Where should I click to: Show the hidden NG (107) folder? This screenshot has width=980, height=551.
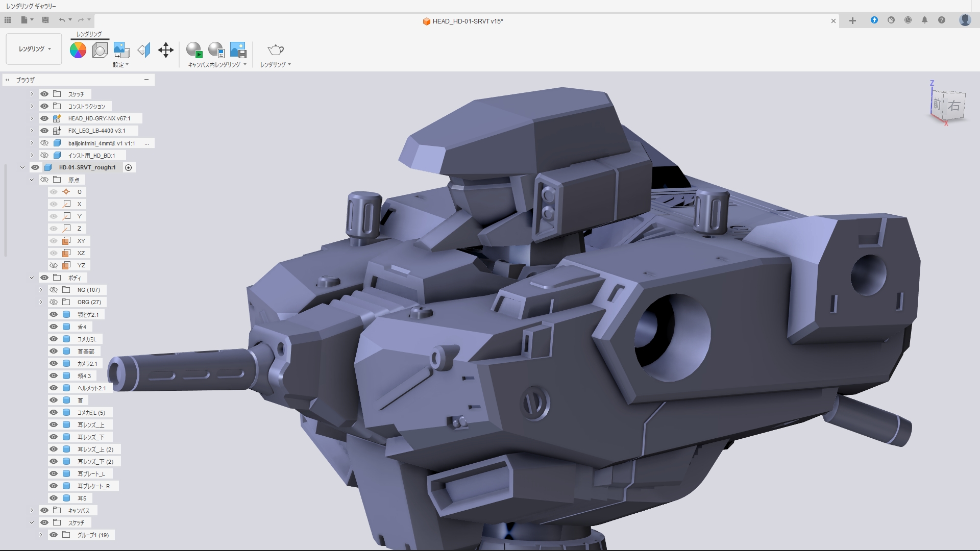tap(54, 290)
